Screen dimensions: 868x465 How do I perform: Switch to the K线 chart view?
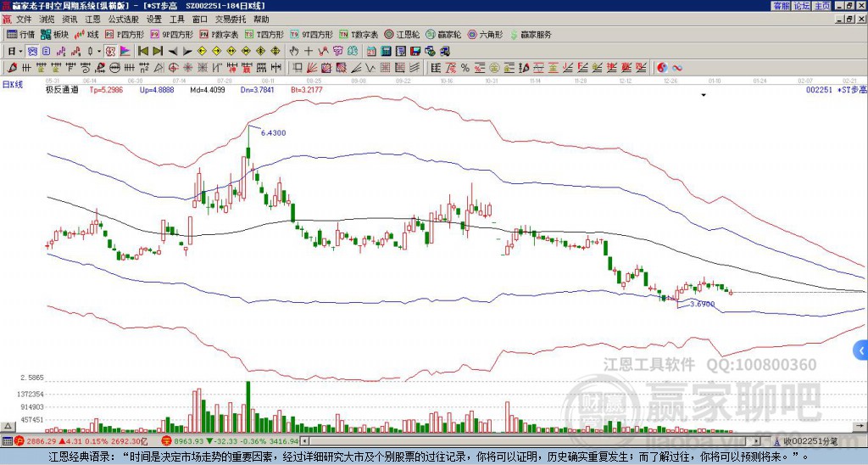point(86,34)
